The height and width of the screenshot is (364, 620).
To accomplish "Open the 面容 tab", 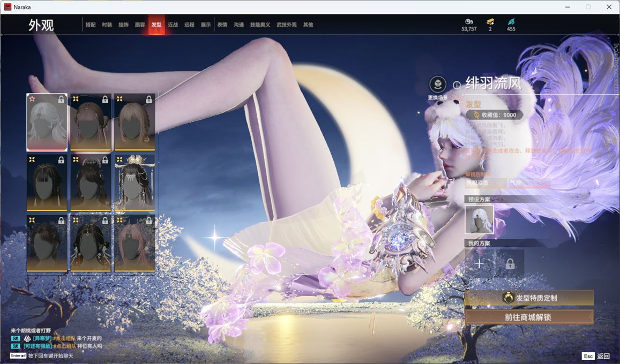I will coord(140,25).
